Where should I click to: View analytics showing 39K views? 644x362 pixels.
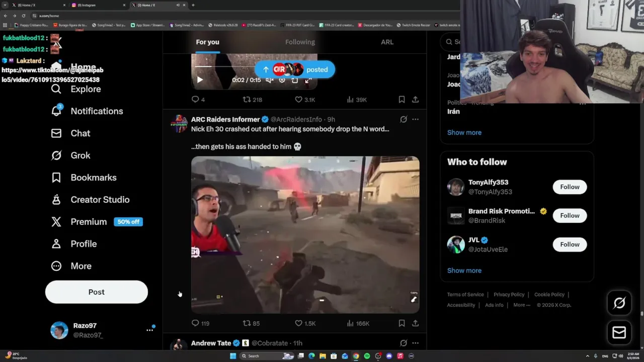click(357, 100)
